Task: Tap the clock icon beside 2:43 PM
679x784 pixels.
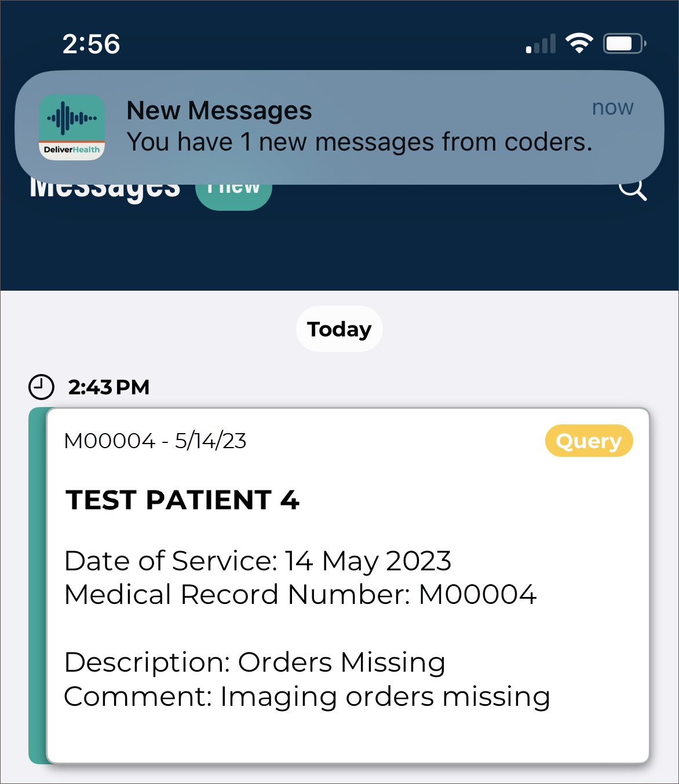Action: click(41, 387)
